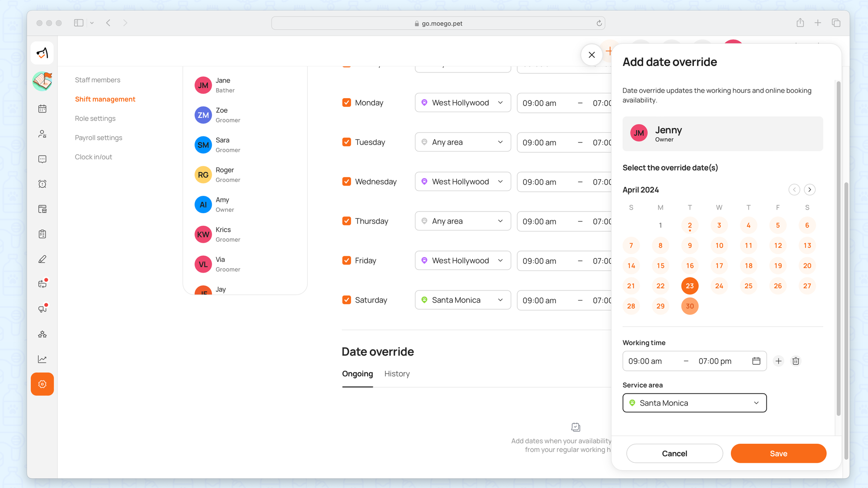Open the calendar icon in left sidebar
The height and width of the screenshot is (488, 868).
tap(42, 109)
